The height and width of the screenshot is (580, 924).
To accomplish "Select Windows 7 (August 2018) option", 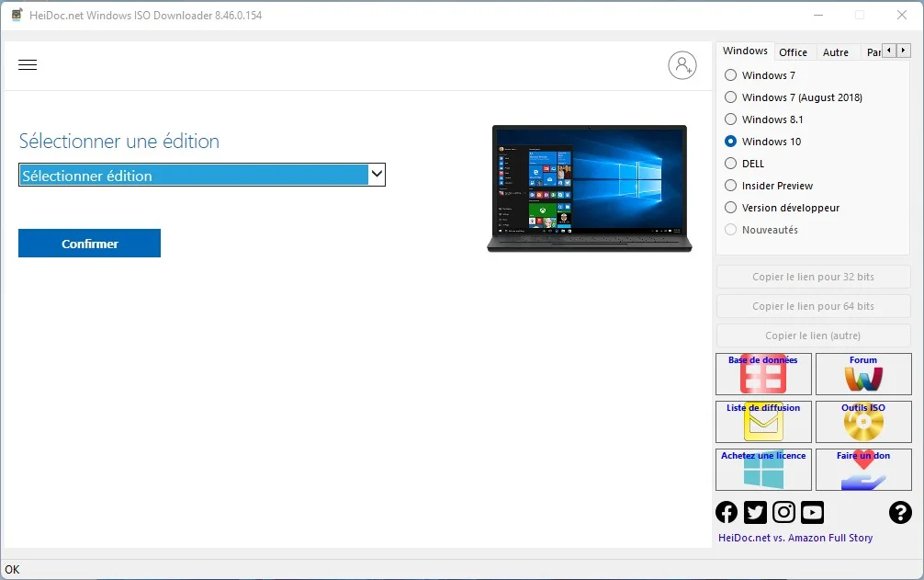I will [731, 97].
